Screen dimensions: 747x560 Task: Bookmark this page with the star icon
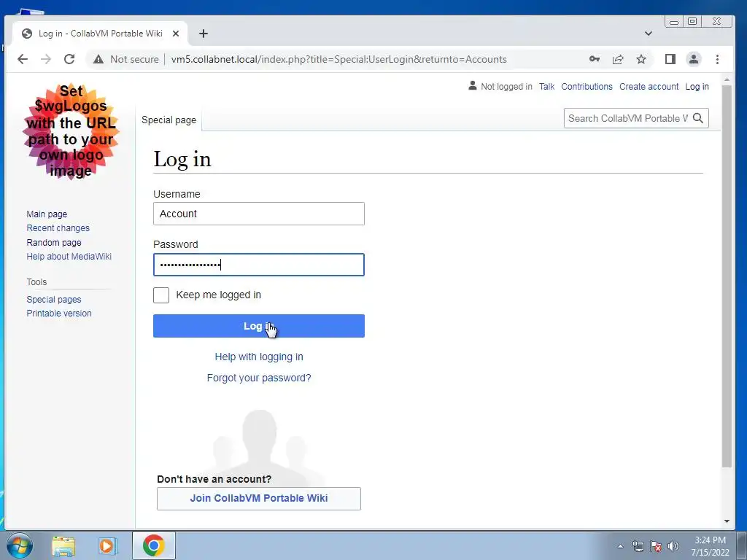click(641, 59)
